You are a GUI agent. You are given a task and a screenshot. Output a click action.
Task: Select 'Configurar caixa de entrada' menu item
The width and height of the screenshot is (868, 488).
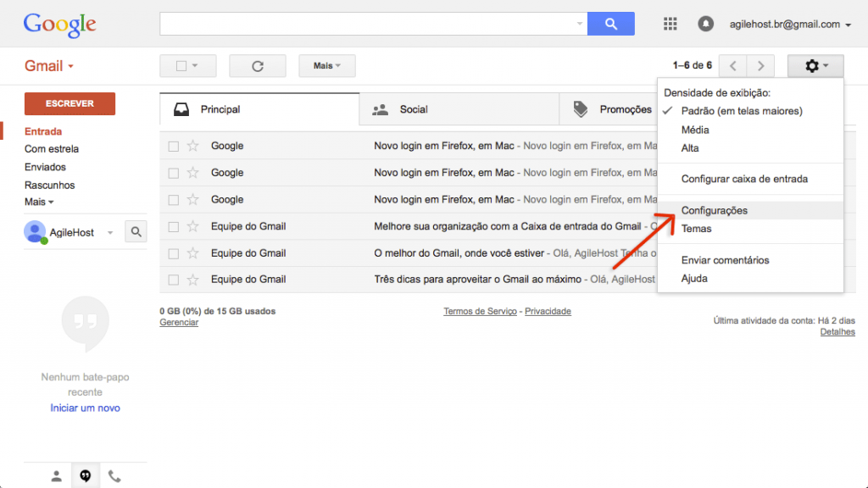click(744, 179)
